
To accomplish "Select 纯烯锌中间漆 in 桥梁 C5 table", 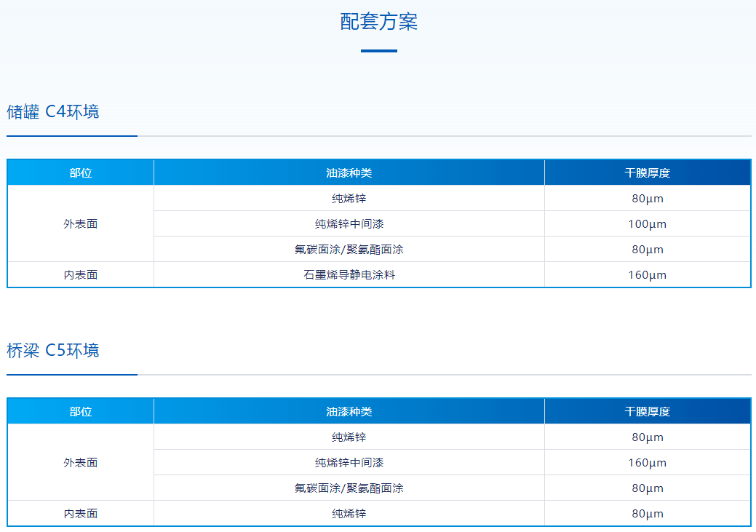I will 349,463.
